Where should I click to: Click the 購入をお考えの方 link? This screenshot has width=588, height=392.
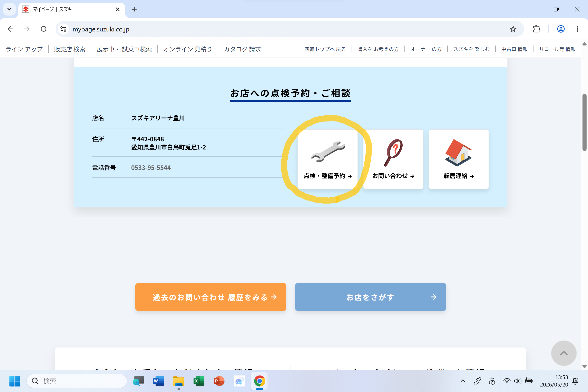coord(378,49)
